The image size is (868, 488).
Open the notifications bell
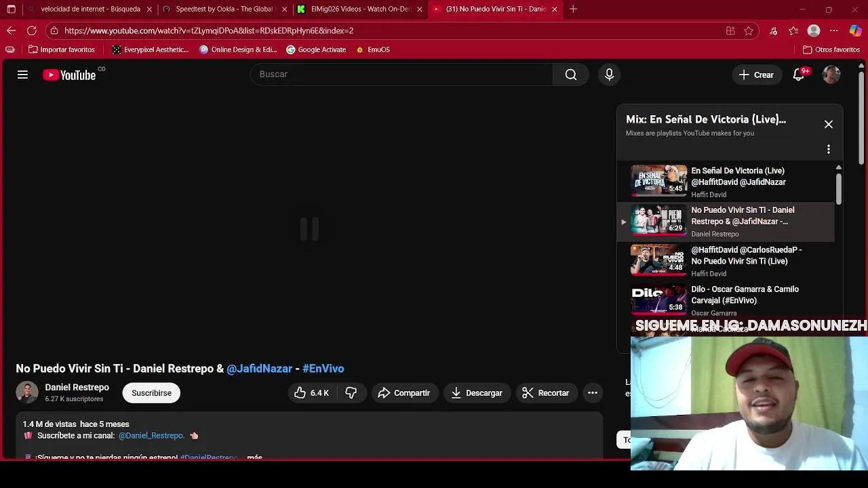click(x=799, y=75)
